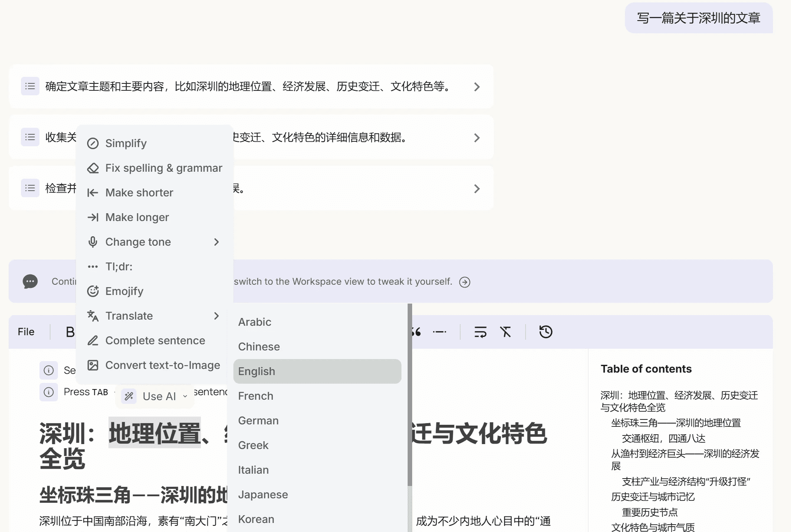Viewport: 791px width, 532px height.
Task: Click the text wrap toolbar icon
Action: [480, 332]
